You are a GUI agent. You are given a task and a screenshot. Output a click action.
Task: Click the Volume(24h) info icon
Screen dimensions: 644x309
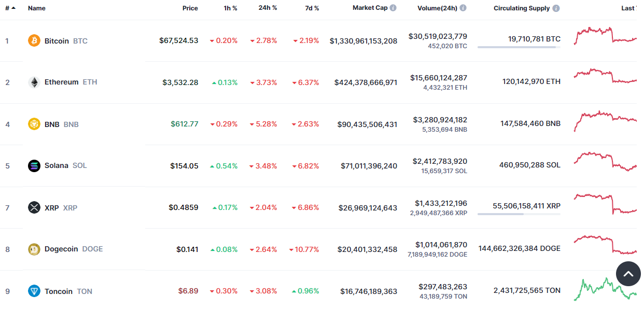[x=463, y=8]
